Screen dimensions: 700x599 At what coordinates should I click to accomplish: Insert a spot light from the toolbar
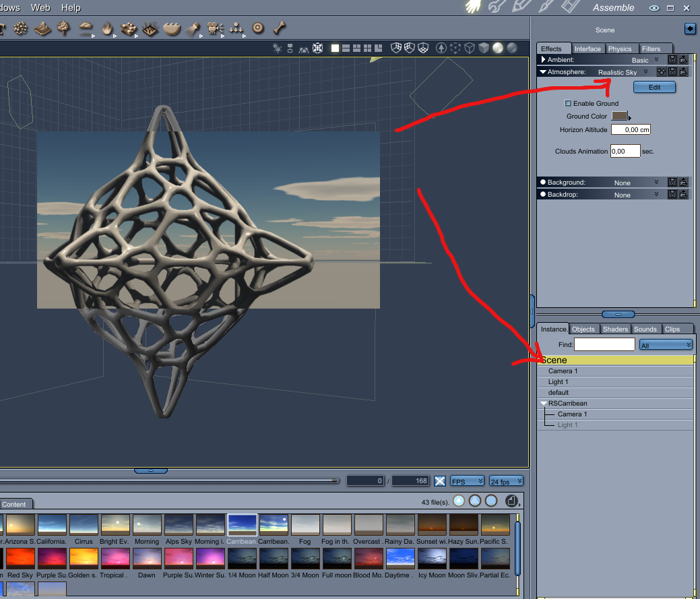tap(193, 29)
